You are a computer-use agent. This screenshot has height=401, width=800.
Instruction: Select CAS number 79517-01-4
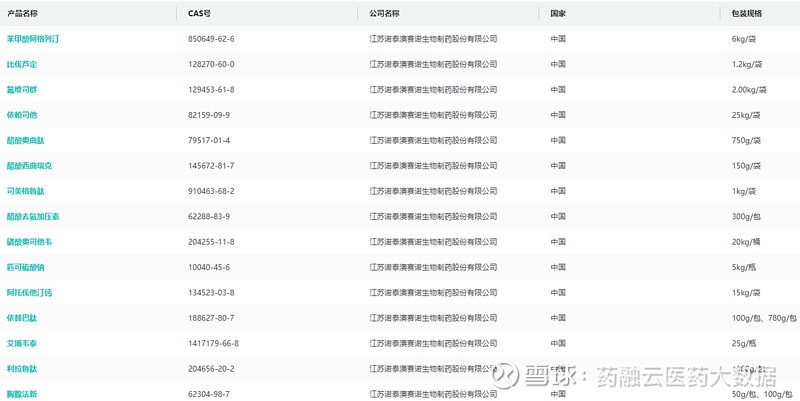pyautogui.click(x=209, y=140)
